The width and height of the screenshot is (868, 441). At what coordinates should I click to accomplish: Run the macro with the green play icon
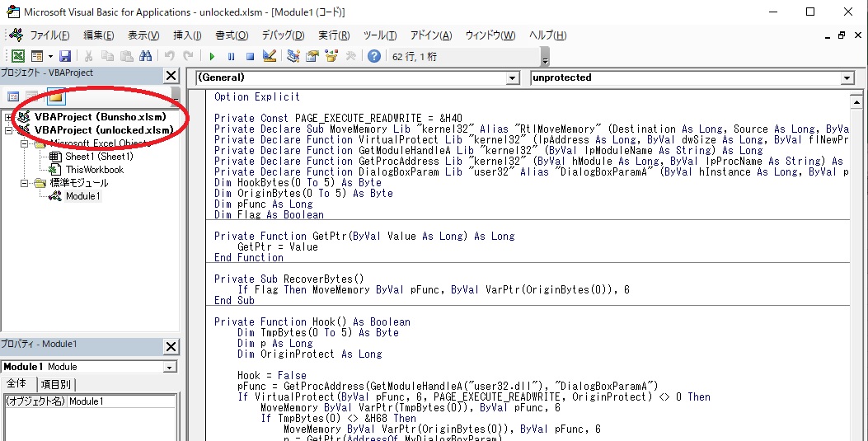pos(212,56)
